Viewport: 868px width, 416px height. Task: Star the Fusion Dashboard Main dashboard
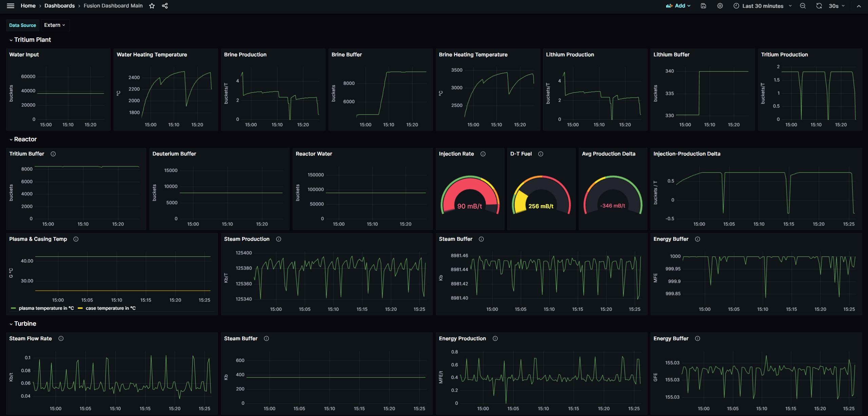pos(152,6)
